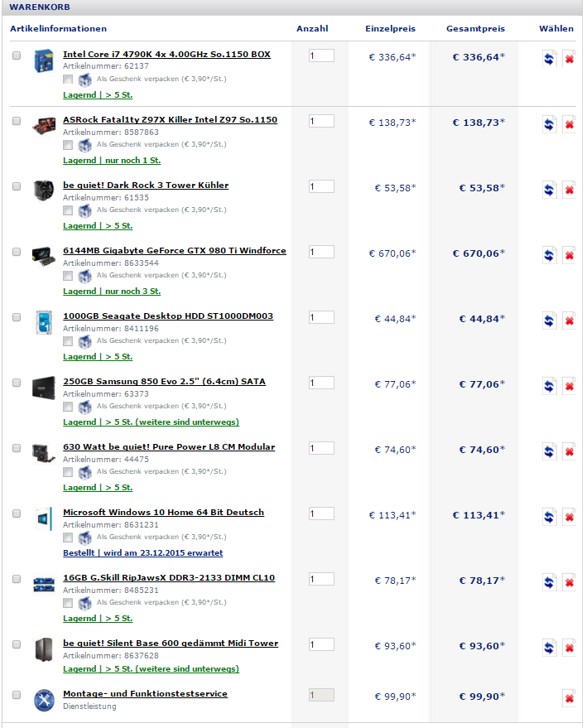Remove the Seagate Desktop HDD item

pos(569,321)
